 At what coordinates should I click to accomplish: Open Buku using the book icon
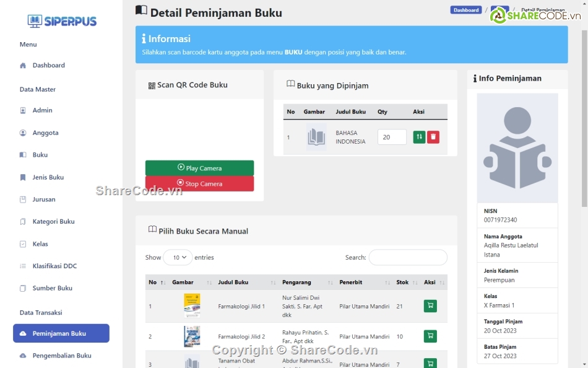pos(22,155)
